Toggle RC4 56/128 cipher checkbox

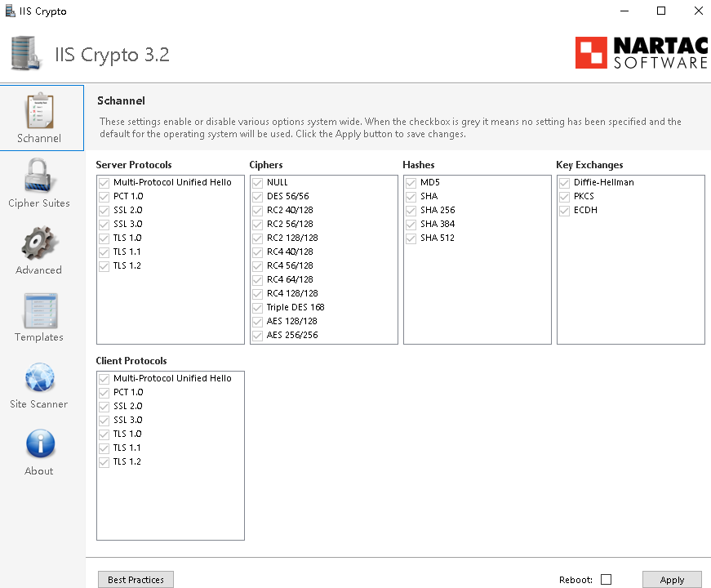coord(258,266)
